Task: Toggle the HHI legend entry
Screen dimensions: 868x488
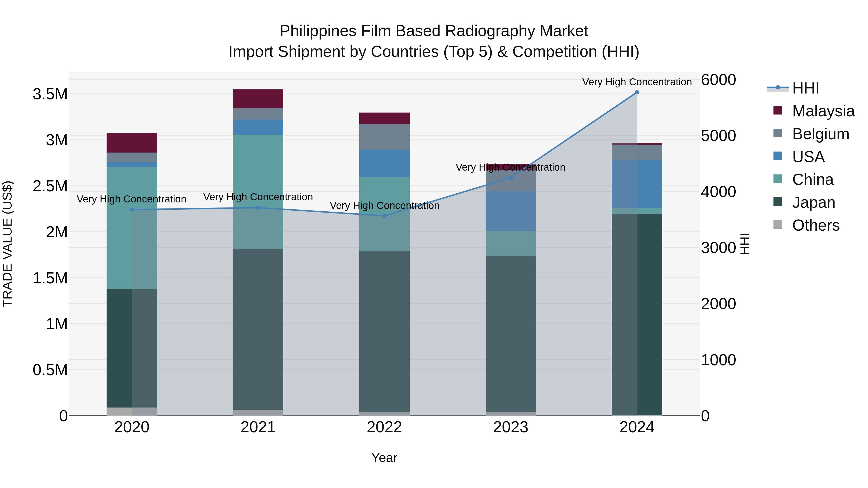Action: (x=793, y=88)
